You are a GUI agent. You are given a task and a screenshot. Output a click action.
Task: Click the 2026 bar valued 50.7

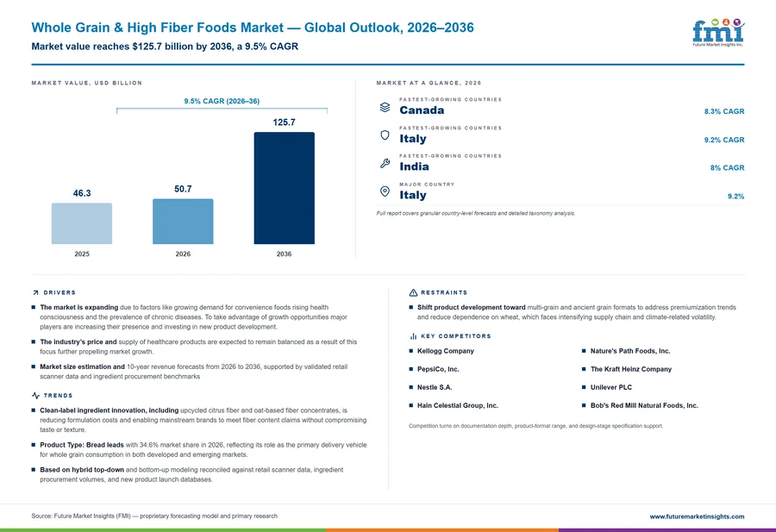pos(183,222)
